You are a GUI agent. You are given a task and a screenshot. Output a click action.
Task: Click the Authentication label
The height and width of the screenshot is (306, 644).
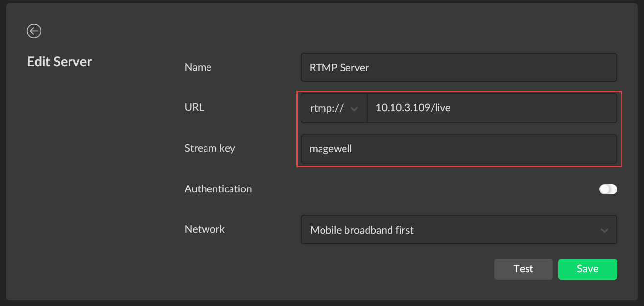tap(218, 188)
